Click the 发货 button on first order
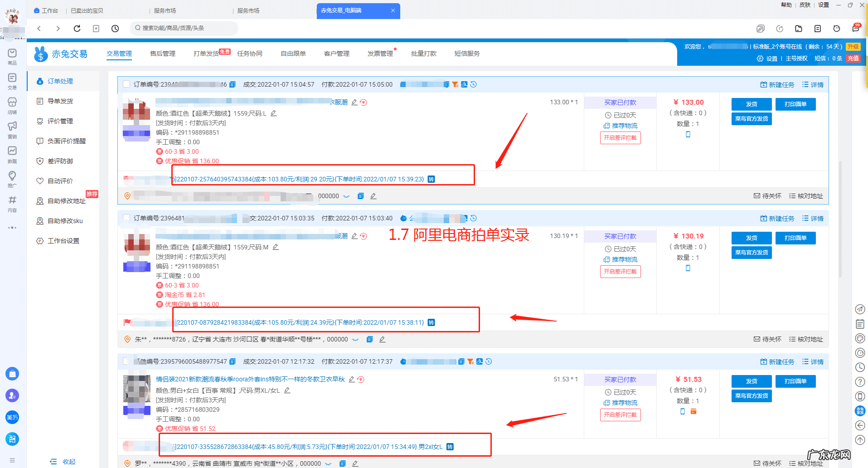The image size is (868, 468). tap(751, 104)
